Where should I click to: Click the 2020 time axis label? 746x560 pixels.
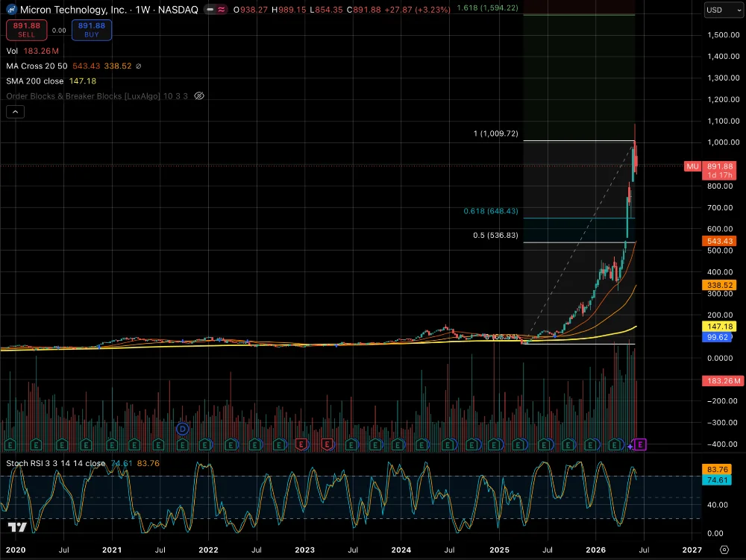click(x=16, y=550)
